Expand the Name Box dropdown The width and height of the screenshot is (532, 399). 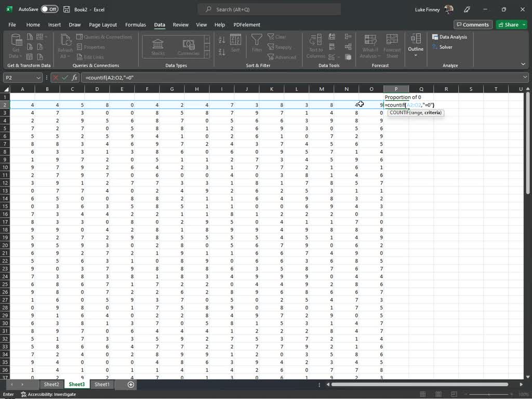coord(38,77)
